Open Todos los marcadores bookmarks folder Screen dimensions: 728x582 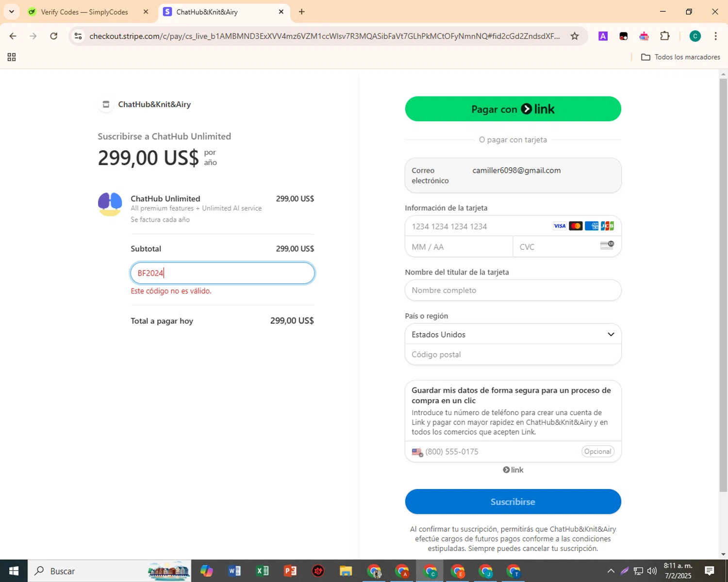point(680,57)
